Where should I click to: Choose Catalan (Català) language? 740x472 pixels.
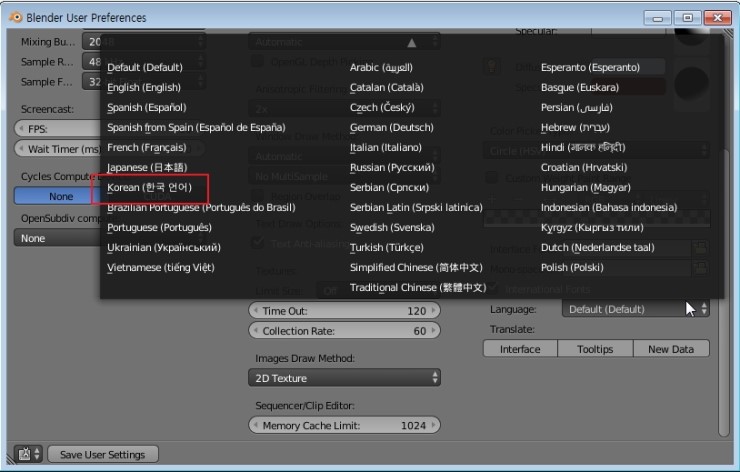tap(387, 87)
